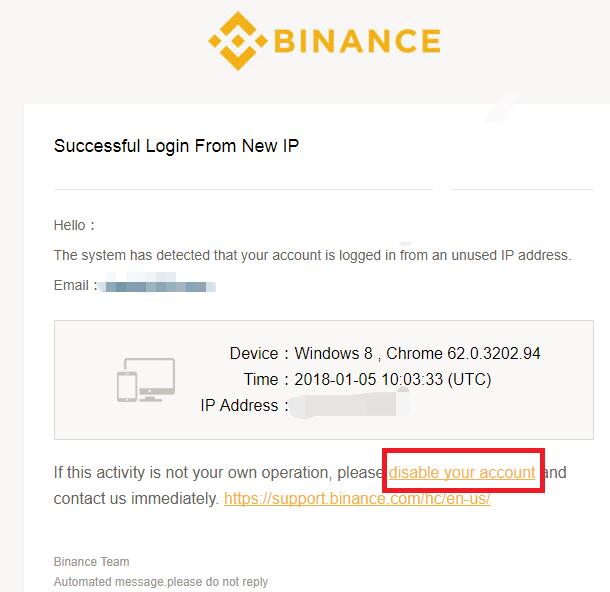Click the Chrome 62.0.3202.94 browser text
This screenshot has height=592, width=610.
point(463,354)
